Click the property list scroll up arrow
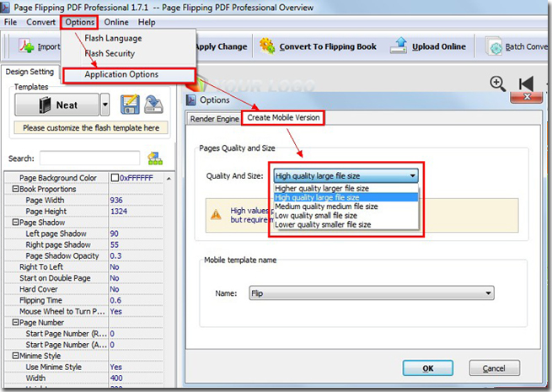 click(169, 179)
